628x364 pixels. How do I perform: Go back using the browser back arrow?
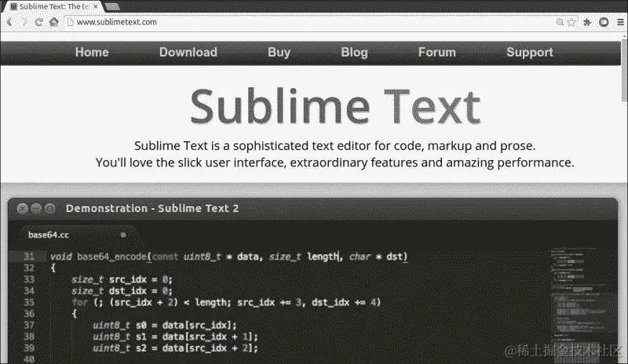pyautogui.click(x=9, y=22)
